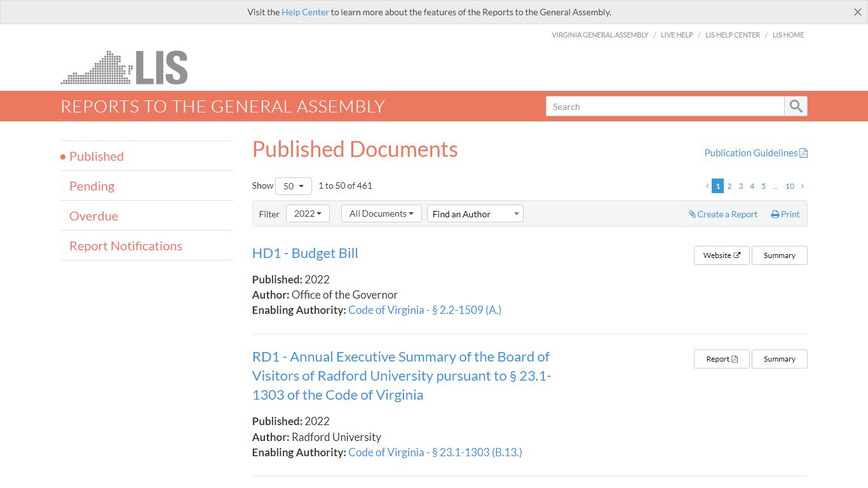Click 'Author: Office of the Governor' text
This screenshot has width=868, height=488.
pos(325,295)
